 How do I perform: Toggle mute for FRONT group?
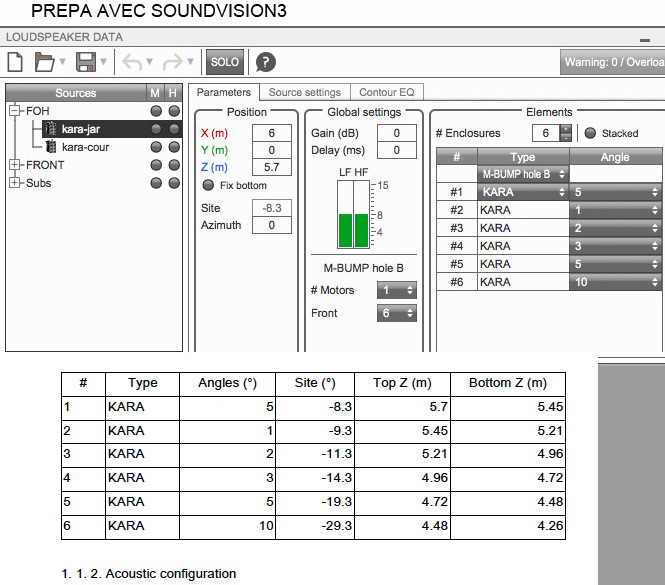coord(156,165)
